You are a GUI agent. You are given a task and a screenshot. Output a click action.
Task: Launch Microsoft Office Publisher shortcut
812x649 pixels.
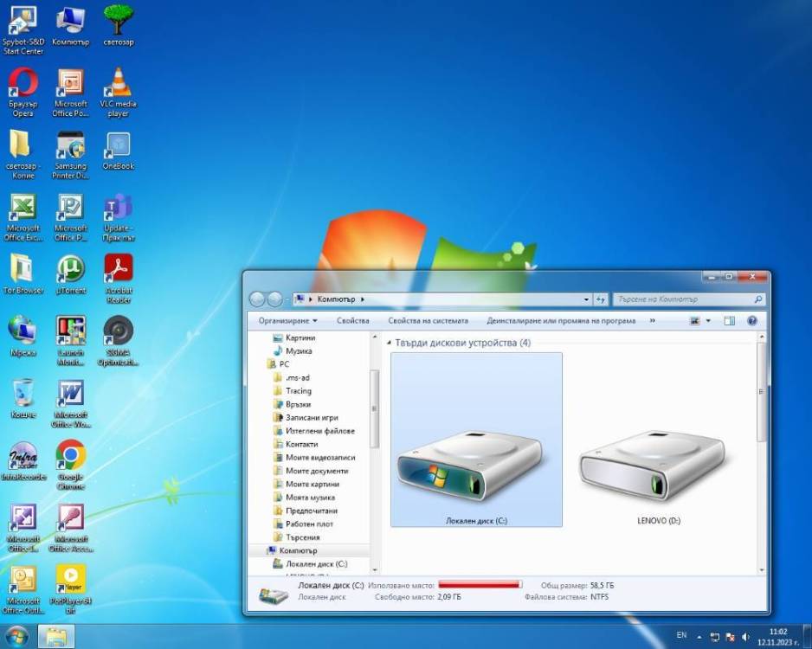coord(70,217)
